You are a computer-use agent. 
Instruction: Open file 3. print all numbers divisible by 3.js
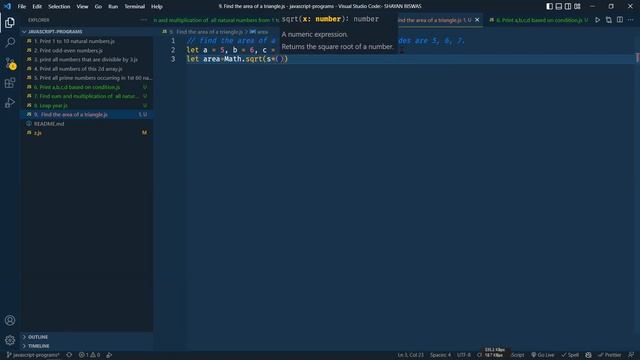click(x=87, y=60)
